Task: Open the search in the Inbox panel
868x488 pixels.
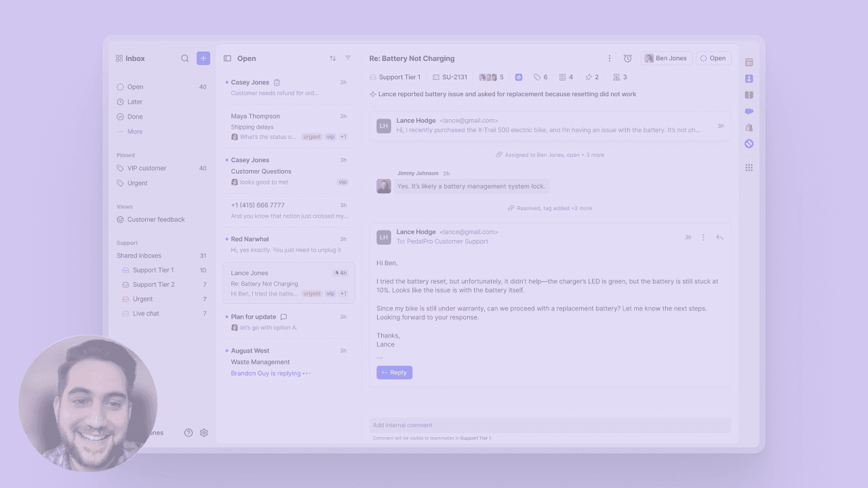Action: click(x=184, y=58)
